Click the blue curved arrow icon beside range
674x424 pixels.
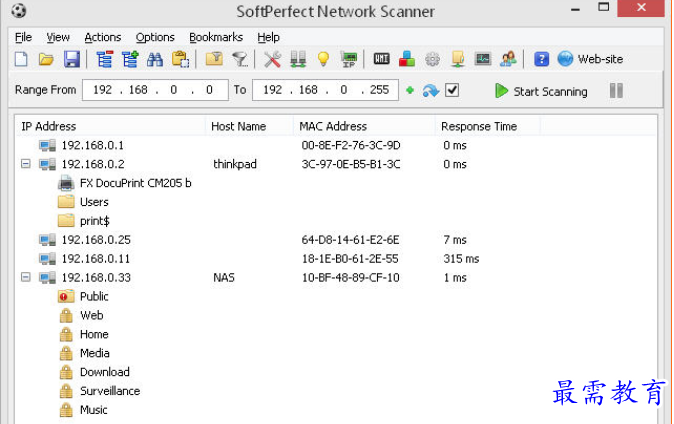tap(431, 91)
